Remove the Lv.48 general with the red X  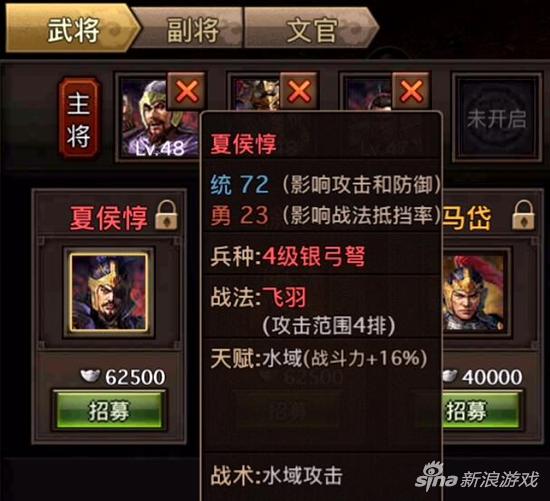point(186,91)
